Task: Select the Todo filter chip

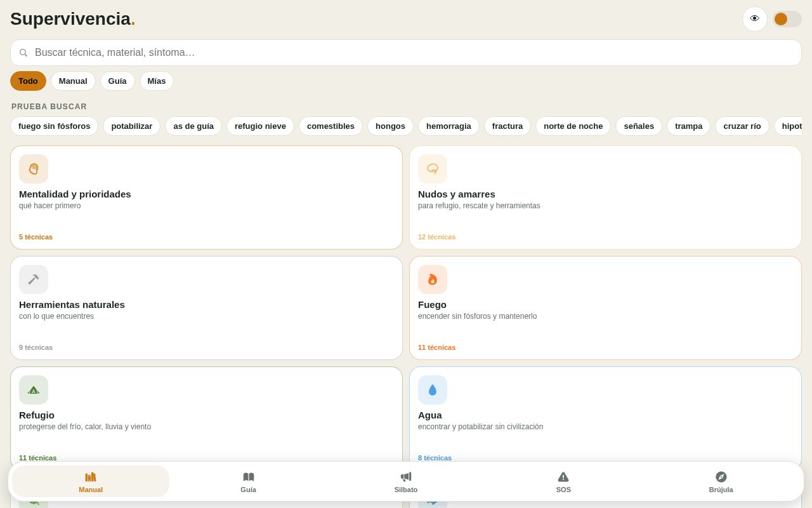Action: coord(28,81)
